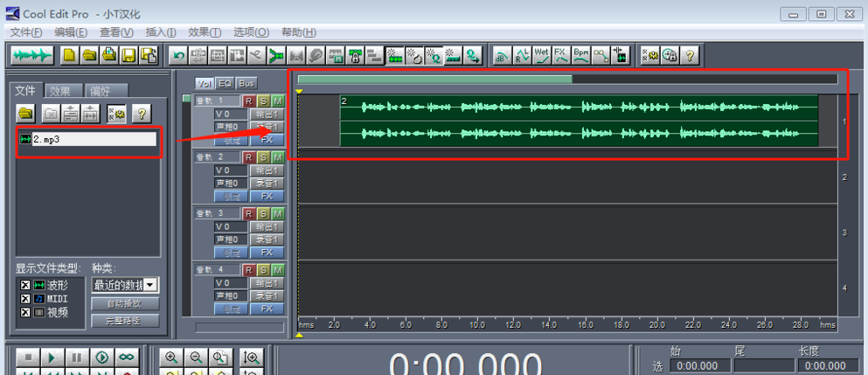Solo track 1 with S button

263,101
